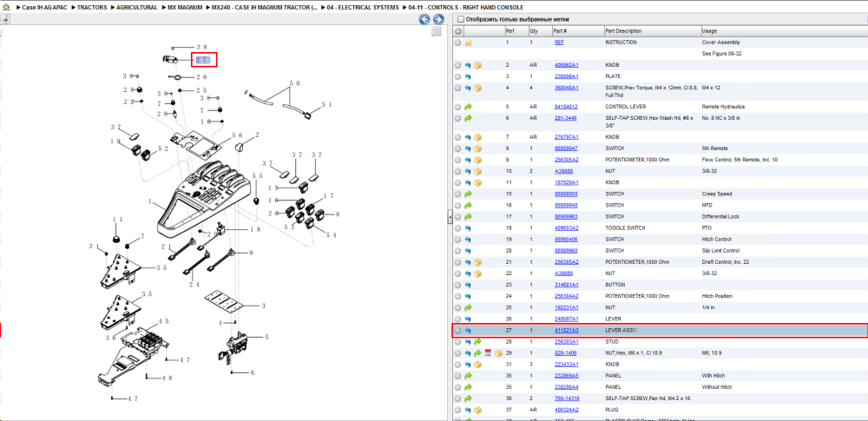Click green arrow on SELF-TAP SCREW ref 6 row
The width and height of the screenshot is (868, 421).
(468, 118)
